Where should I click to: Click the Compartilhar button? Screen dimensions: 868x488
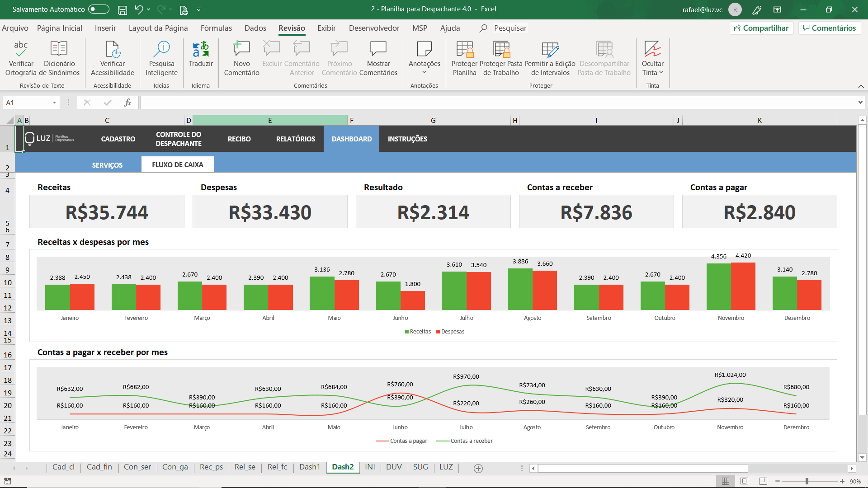(x=761, y=28)
